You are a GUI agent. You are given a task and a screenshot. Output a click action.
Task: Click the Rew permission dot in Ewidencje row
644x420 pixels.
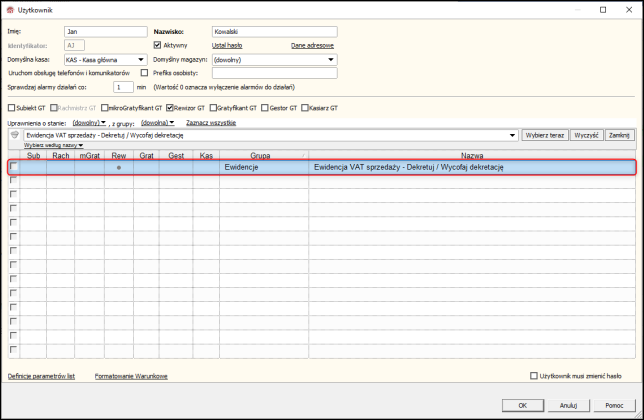(x=119, y=168)
